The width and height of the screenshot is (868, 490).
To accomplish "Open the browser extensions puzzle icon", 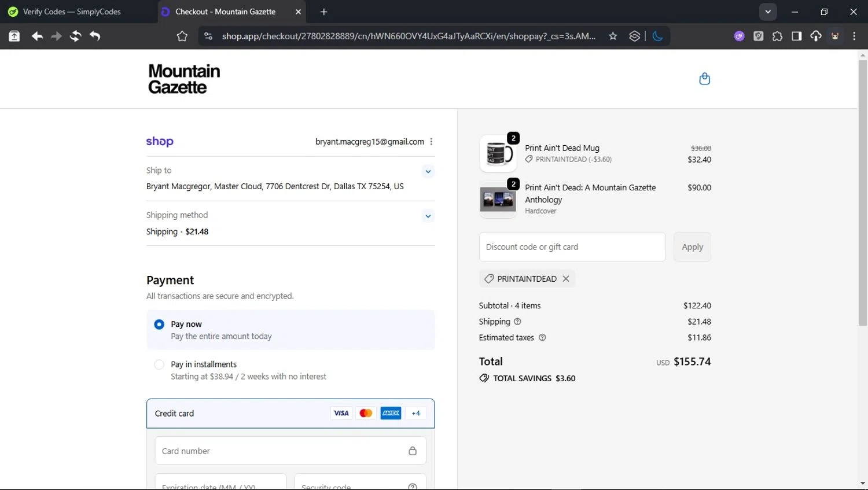I will pyautogui.click(x=777, y=36).
